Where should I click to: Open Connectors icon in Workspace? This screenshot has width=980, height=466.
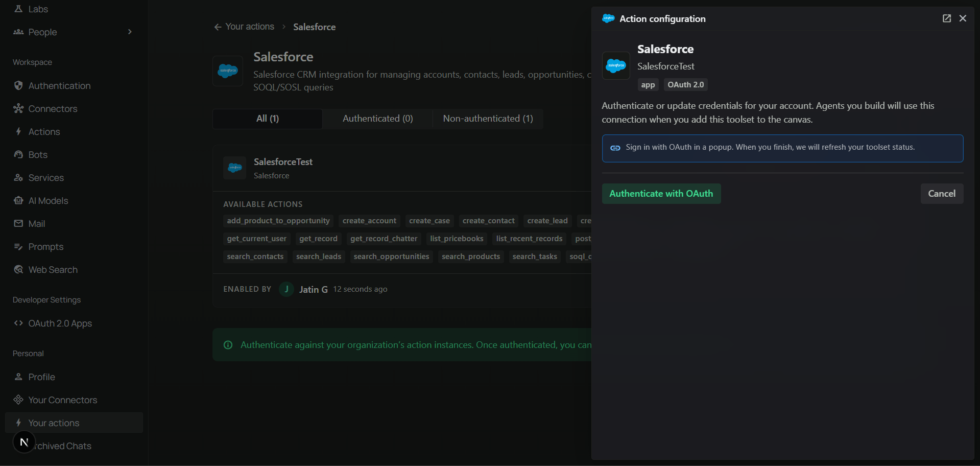tap(18, 108)
